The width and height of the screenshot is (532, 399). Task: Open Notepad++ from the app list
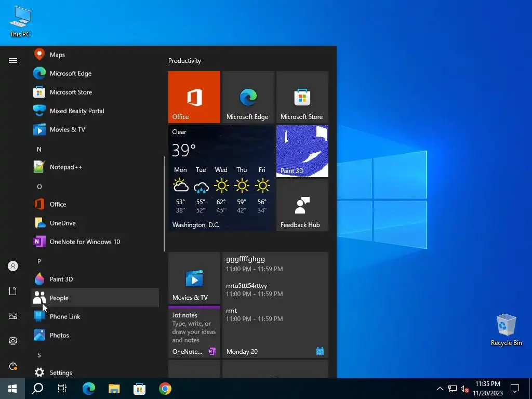[x=95, y=167]
